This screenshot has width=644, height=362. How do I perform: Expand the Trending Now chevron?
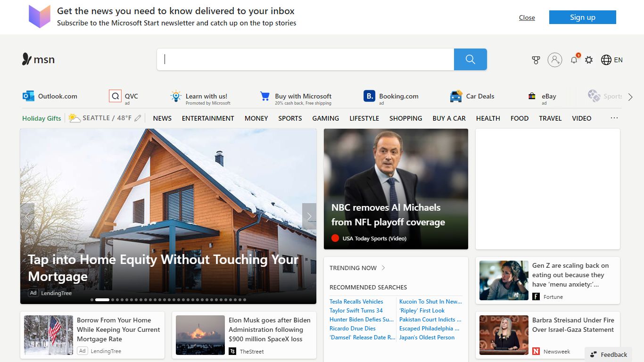point(383,268)
